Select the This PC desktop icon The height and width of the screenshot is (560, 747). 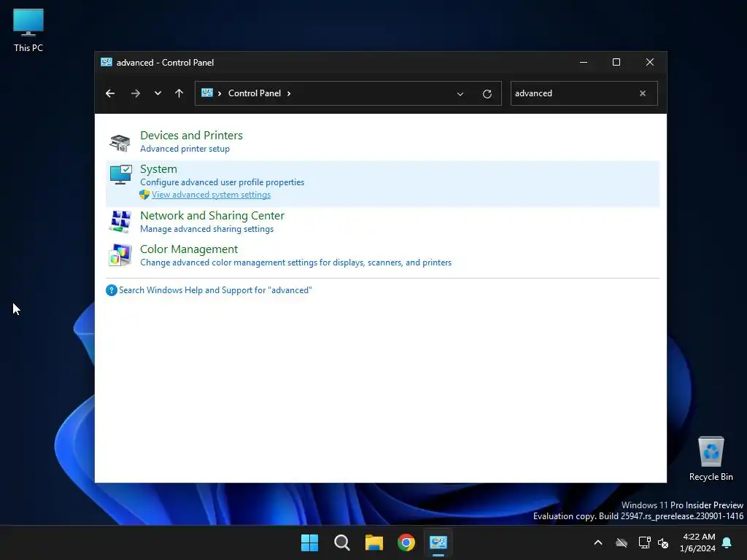pyautogui.click(x=28, y=30)
